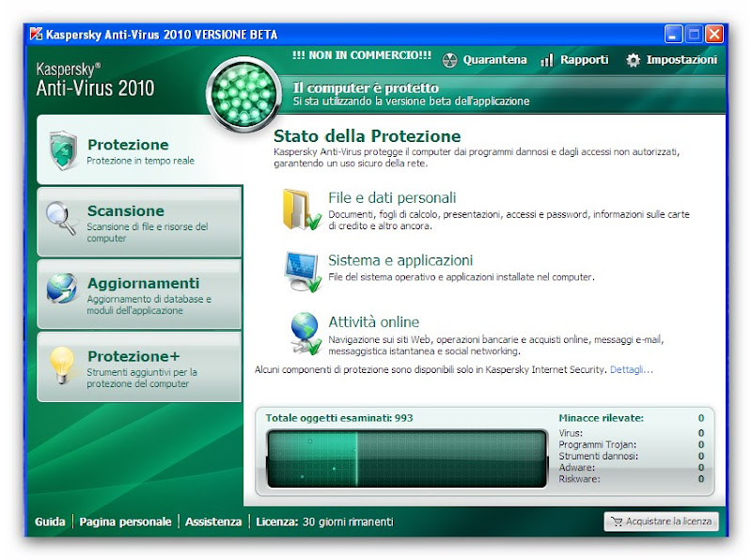752x560 pixels.
Task: Maximize the Kaspersky window
Action: pos(694,35)
